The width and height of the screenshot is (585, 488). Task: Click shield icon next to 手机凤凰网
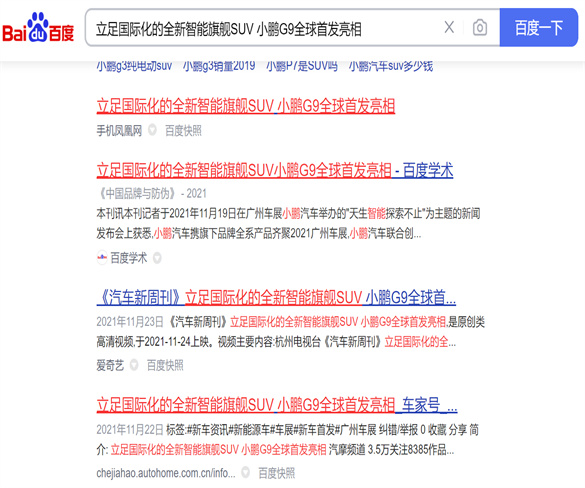[x=152, y=130]
